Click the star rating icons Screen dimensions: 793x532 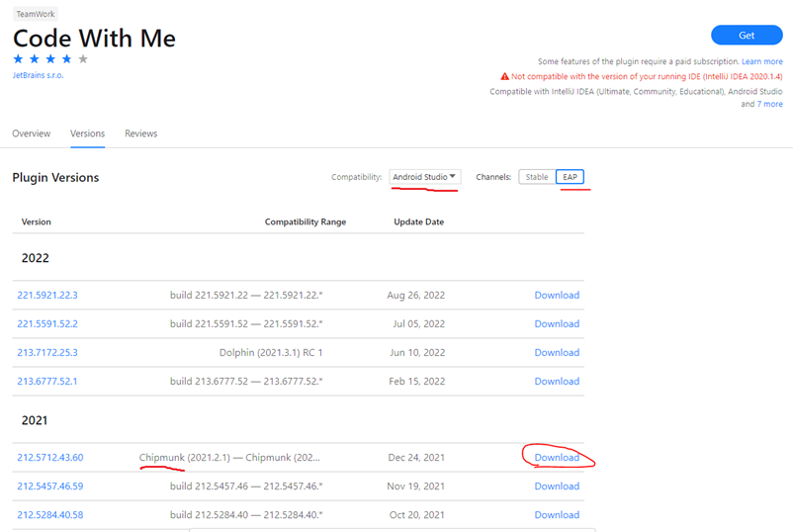coord(50,59)
